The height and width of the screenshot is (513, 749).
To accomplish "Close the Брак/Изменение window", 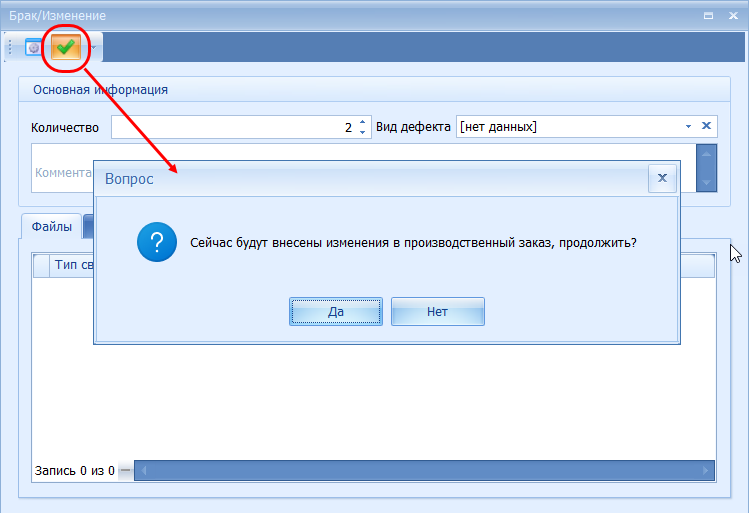I will coord(731,16).
